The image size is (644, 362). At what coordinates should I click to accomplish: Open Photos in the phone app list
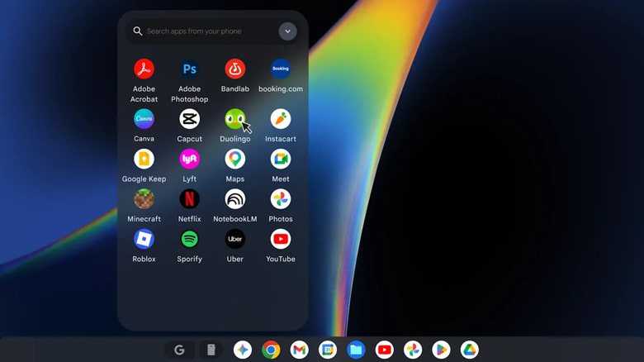coord(281,199)
